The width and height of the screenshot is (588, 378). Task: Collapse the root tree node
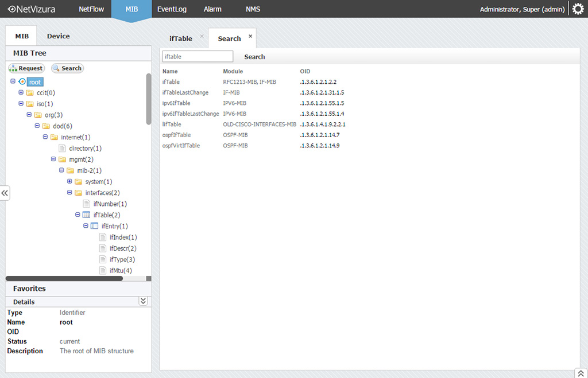click(x=13, y=81)
